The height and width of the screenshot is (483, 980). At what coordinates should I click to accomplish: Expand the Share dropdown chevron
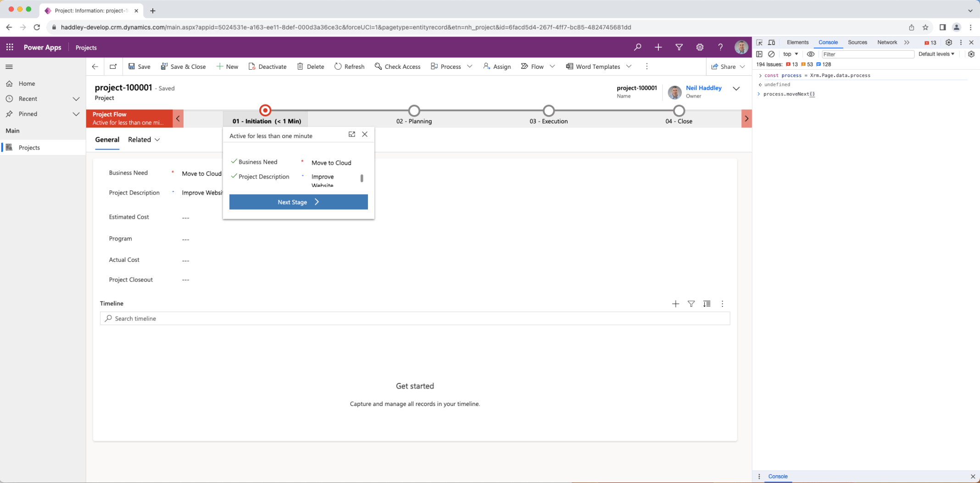coord(742,67)
